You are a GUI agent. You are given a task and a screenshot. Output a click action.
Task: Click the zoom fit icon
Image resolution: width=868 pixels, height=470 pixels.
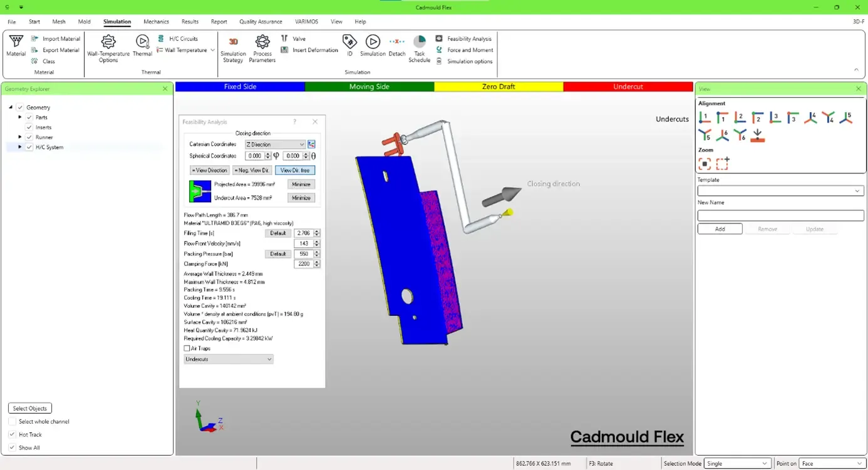705,163
